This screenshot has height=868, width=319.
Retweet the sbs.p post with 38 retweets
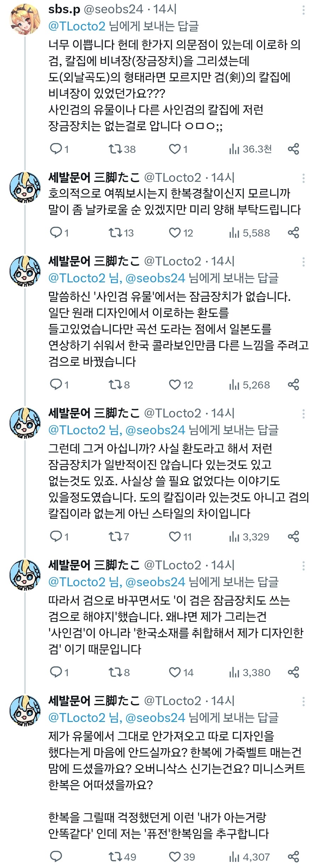tap(115, 149)
